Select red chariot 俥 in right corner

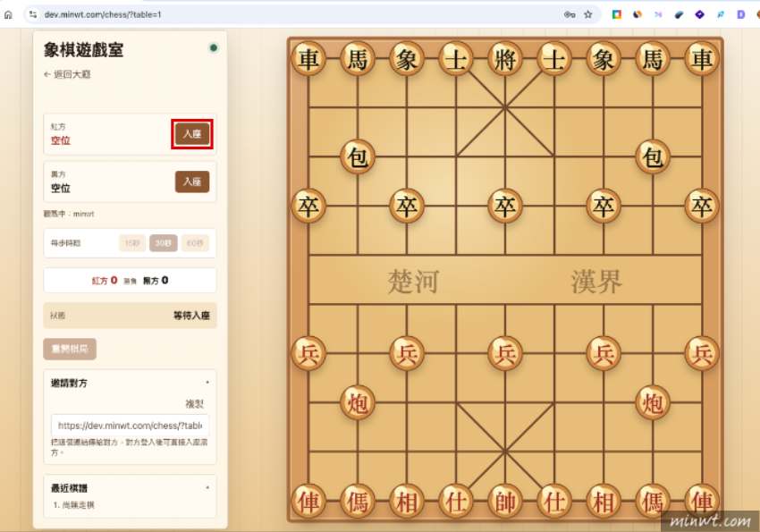701,501
